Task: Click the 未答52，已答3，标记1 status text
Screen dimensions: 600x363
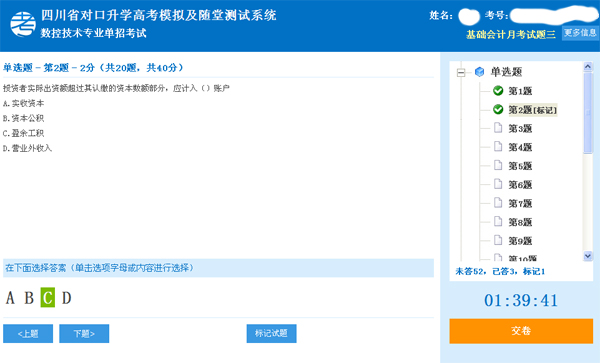Action: click(500, 271)
